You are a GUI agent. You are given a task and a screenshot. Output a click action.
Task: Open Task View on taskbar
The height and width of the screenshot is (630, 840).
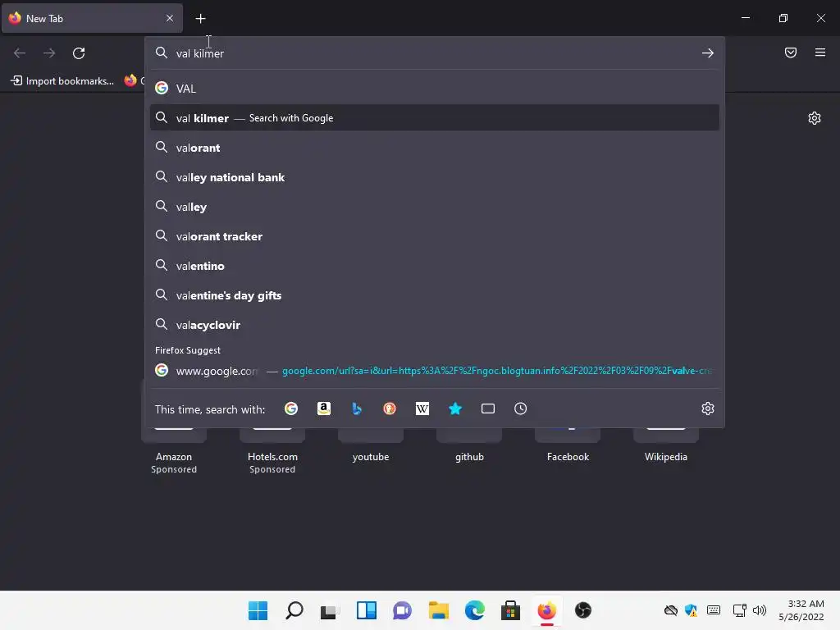pyautogui.click(x=330, y=610)
